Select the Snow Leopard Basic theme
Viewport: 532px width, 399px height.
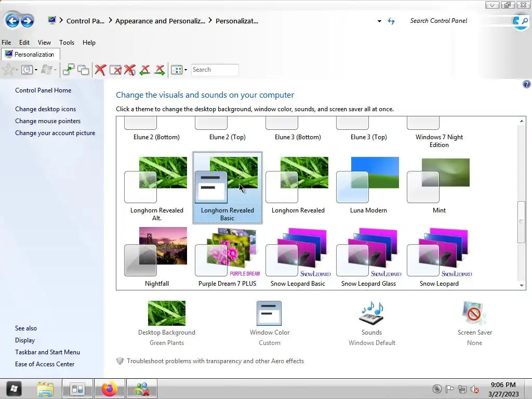point(298,257)
